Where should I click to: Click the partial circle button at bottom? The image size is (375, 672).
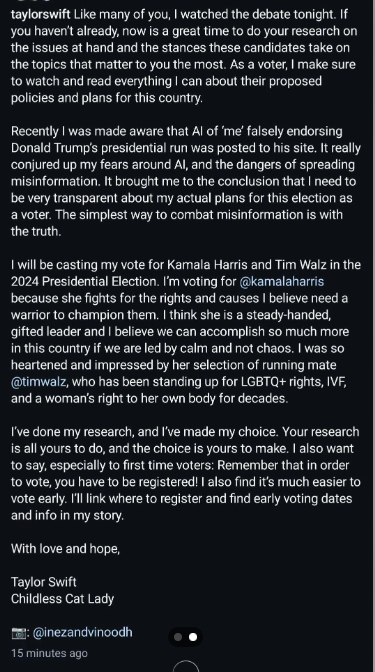(x=186, y=666)
